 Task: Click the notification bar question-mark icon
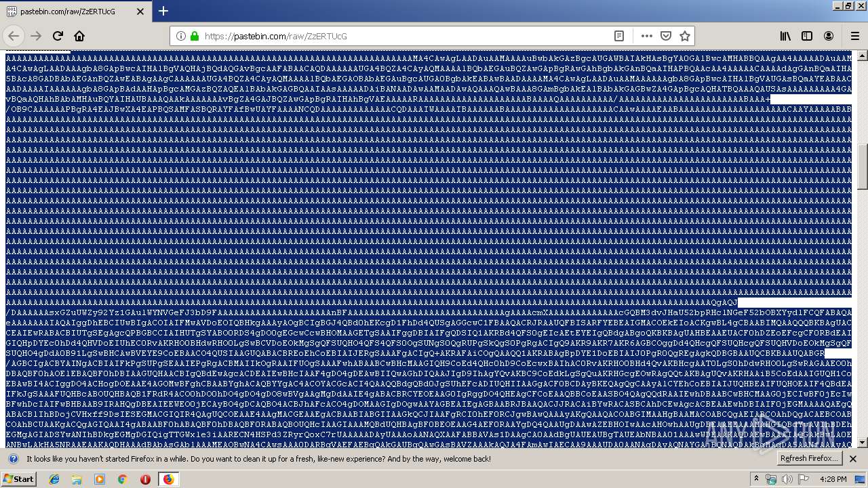[13, 458]
